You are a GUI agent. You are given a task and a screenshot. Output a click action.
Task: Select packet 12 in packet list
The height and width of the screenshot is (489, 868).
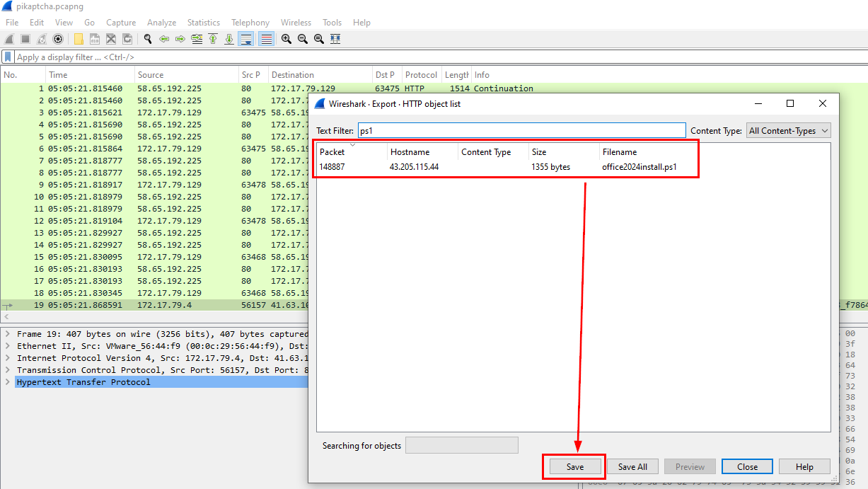pyautogui.click(x=154, y=222)
